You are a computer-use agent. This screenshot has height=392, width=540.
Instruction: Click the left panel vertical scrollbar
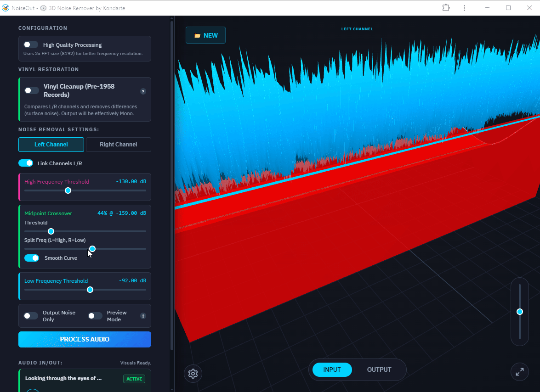[x=172, y=186]
